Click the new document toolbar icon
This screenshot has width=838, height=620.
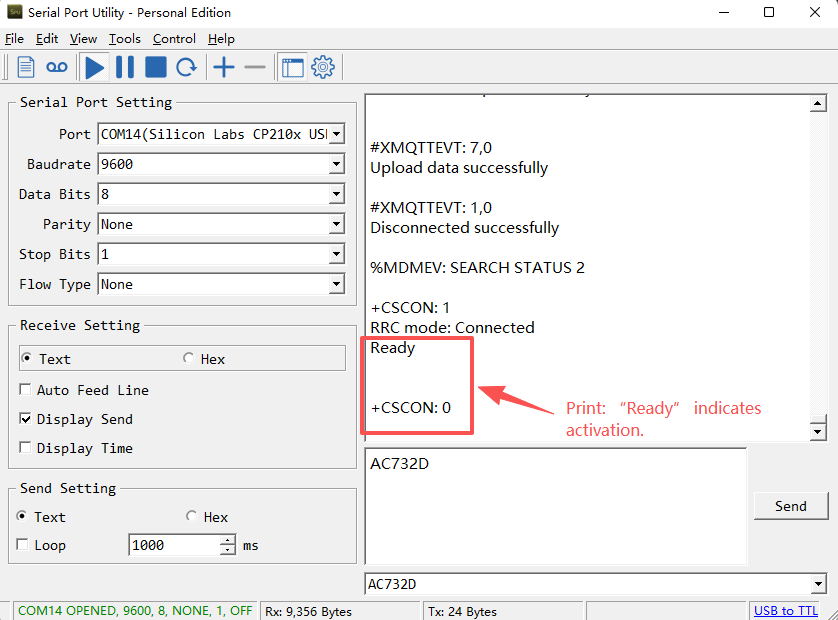click(x=26, y=67)
